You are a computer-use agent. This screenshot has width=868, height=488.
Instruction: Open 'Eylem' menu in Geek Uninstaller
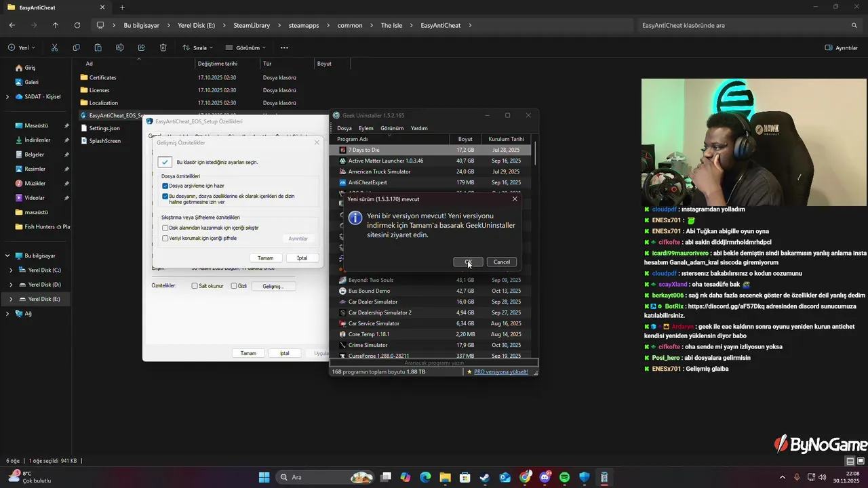[x=366, y=128]
